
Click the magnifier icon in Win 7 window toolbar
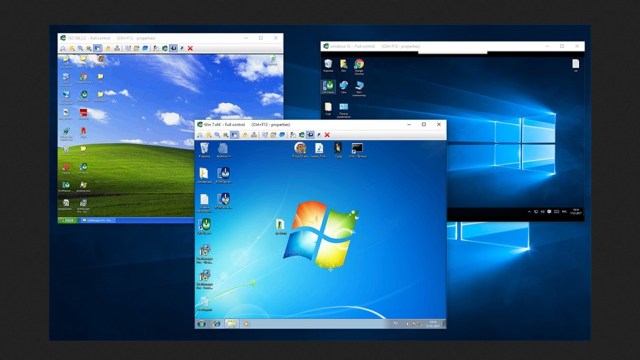pos(217,135)
